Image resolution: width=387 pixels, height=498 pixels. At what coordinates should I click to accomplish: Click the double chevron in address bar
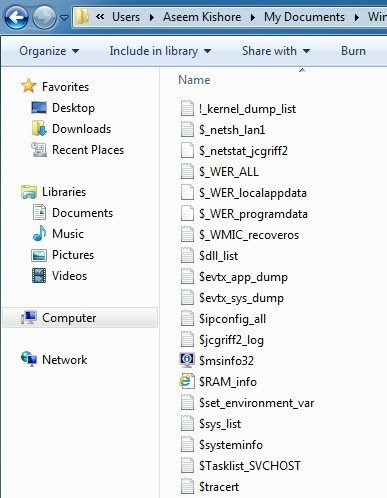point(100,16)
